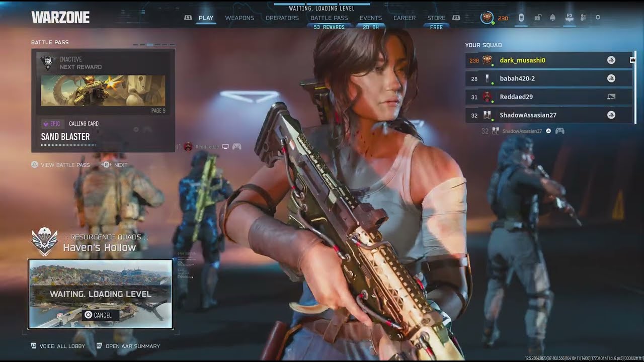Select ShadowAssasian27 squad member
This screenshot has width=644, height=362.
click(x=548, y=115)
